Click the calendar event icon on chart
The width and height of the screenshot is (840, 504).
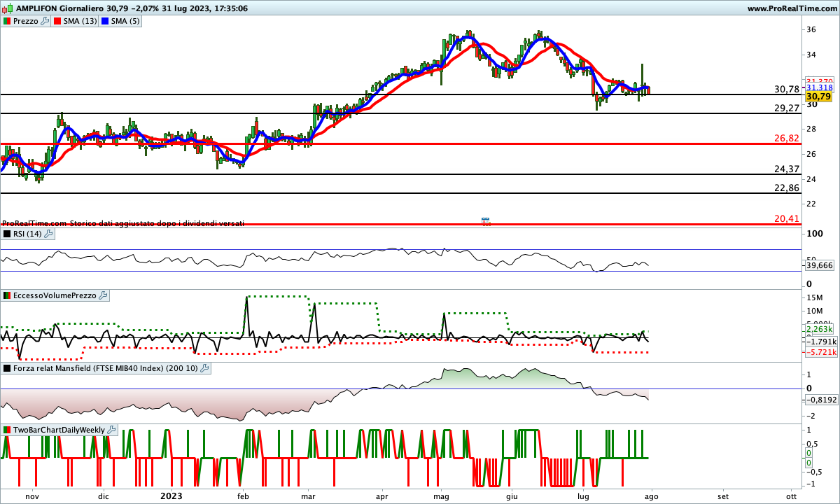pyautogui.click(x=486, y=220)
